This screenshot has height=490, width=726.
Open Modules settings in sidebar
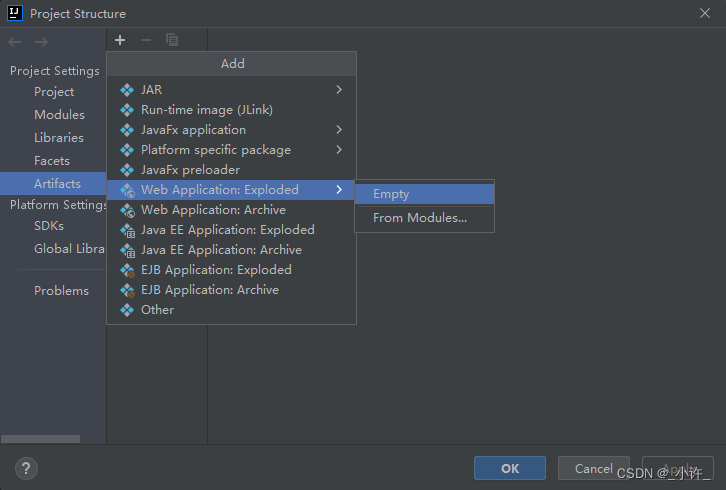[53, 114]
